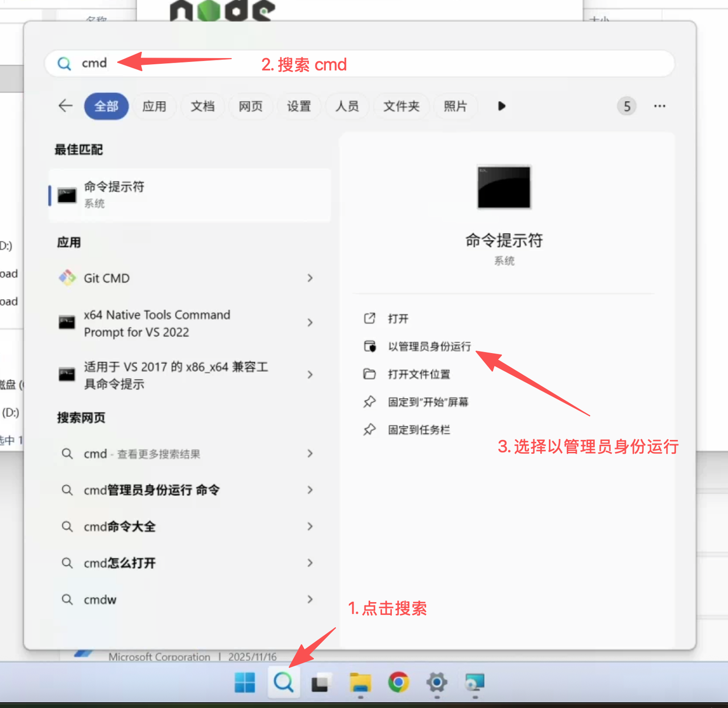Select the 命令提示符 best match result
The image size is (728, 708).
[x=189, y=194]
